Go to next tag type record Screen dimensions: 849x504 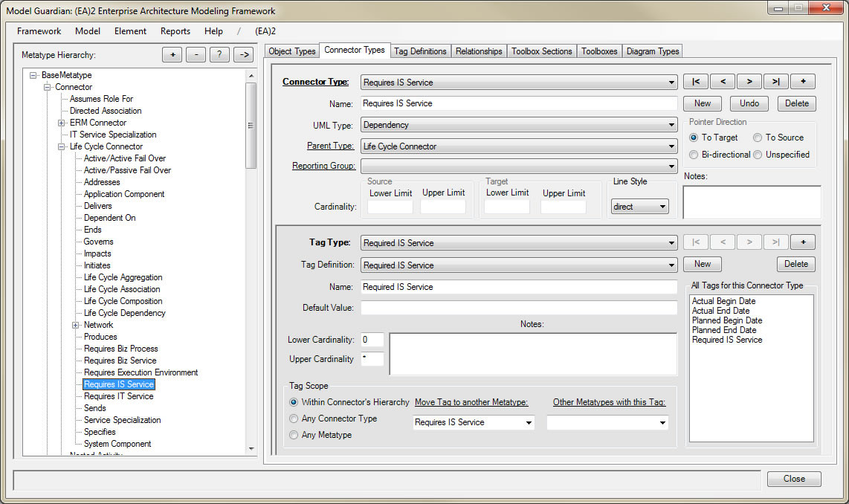coord(749,242)
